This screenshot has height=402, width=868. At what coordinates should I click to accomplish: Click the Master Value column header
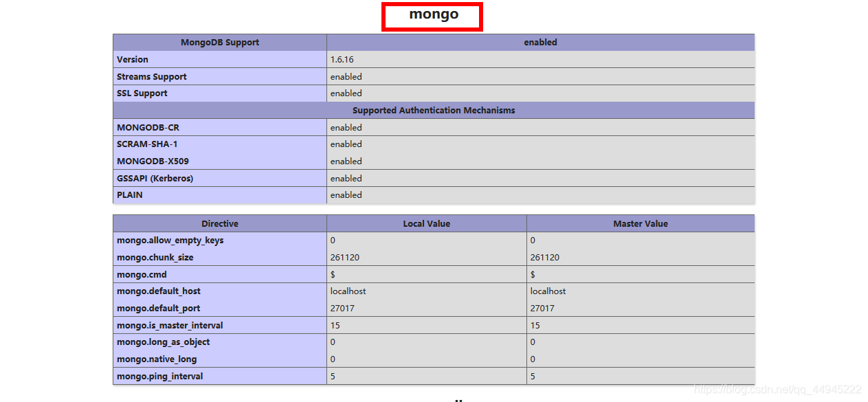tap(641, 224)
